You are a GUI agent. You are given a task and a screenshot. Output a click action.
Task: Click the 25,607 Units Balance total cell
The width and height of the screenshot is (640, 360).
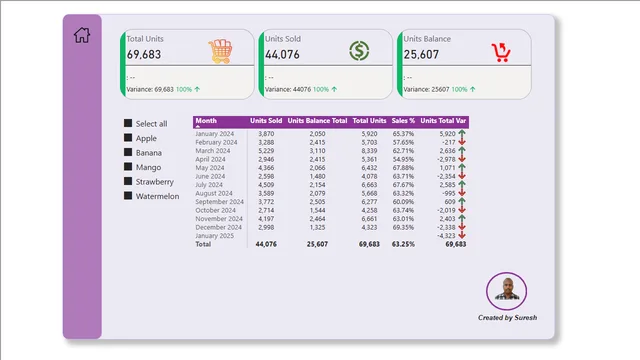pos(318,244)
